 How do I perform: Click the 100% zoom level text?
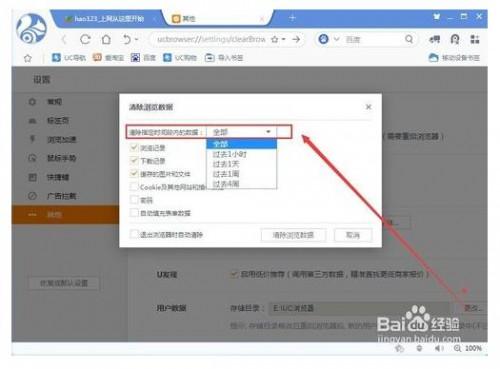tap(473, 348)
